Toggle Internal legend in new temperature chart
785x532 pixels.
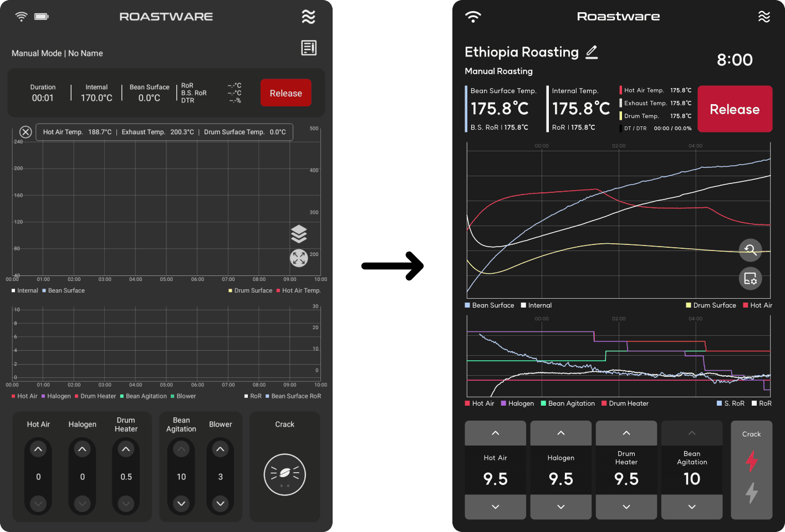point(536,305)
